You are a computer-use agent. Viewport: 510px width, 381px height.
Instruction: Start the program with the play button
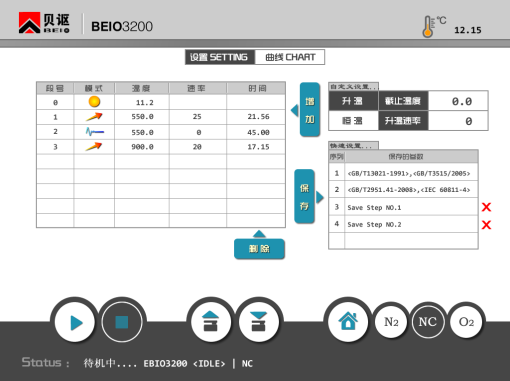(x=75, y=323)
